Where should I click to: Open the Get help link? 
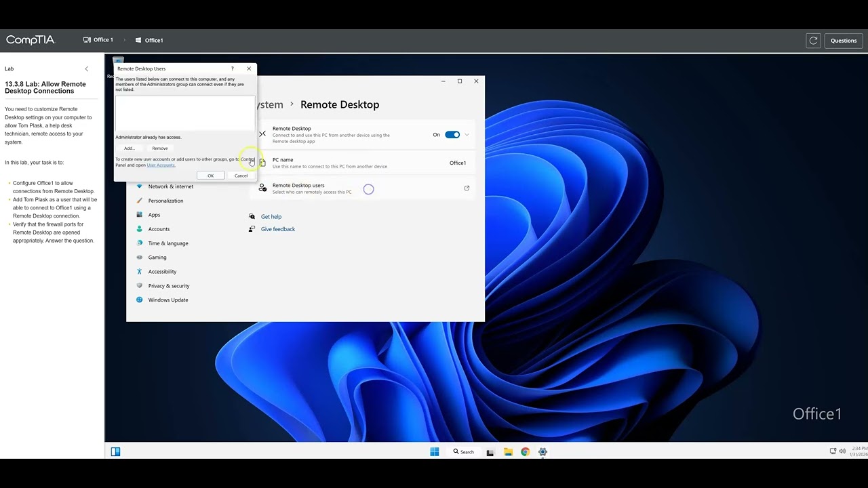[x=271, y=217]
